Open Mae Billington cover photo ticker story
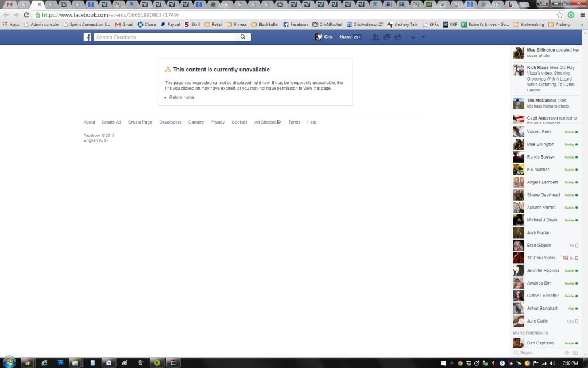This screenshot has width=588, height=368. point(546,52)
